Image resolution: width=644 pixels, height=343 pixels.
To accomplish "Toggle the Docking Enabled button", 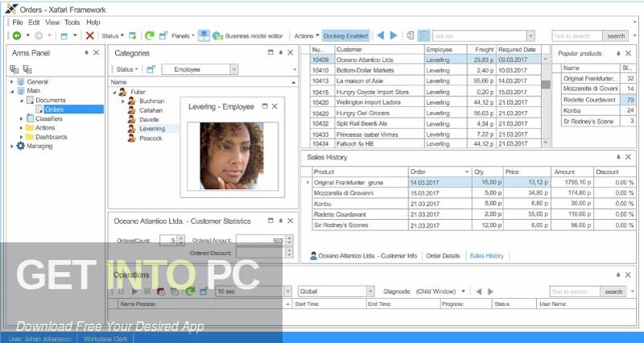I will click(x=345, y=35).
